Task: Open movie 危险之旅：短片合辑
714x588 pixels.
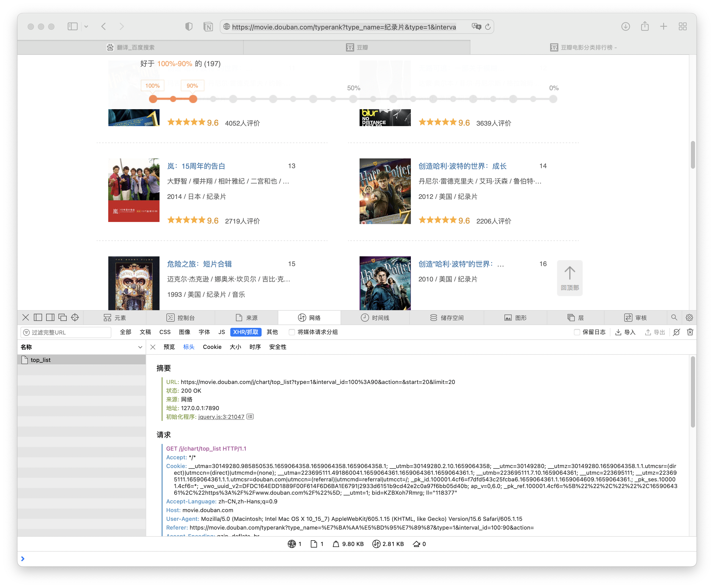Action: (x=199, y=264)
